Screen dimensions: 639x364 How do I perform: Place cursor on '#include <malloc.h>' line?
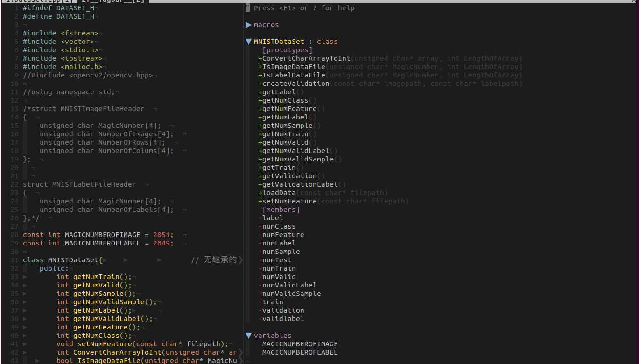click(x=63, y=67)
